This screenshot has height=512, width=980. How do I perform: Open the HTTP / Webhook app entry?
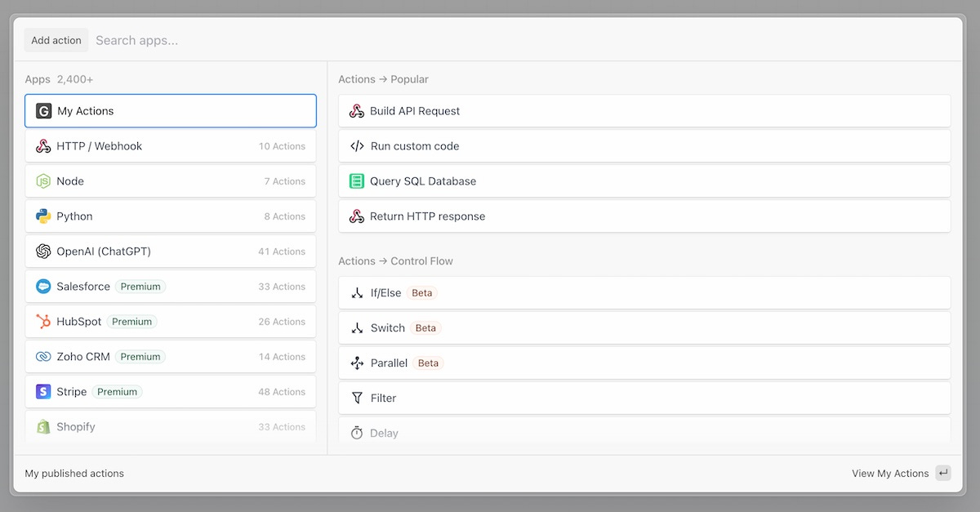point(171,146)
